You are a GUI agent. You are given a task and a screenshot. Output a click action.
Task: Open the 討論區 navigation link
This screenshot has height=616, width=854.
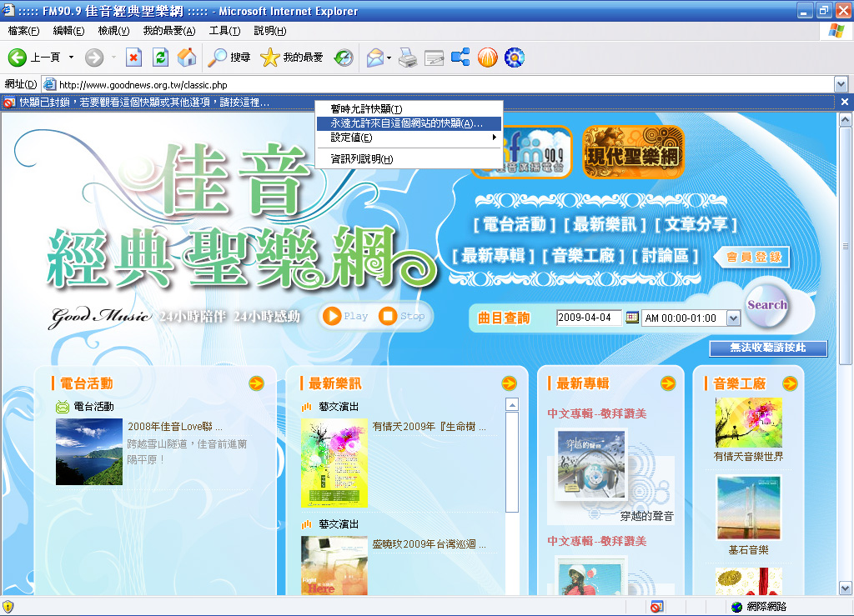point(665,255)
